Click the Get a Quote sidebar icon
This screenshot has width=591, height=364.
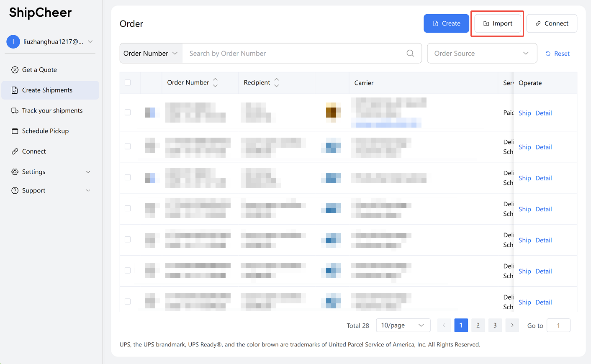click(x=15, y=70)
